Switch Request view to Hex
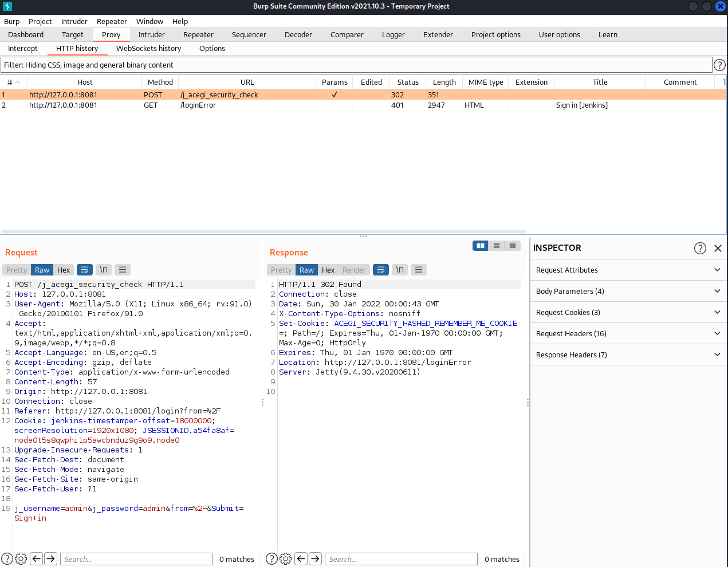728x567 pixels. (64, 270)
